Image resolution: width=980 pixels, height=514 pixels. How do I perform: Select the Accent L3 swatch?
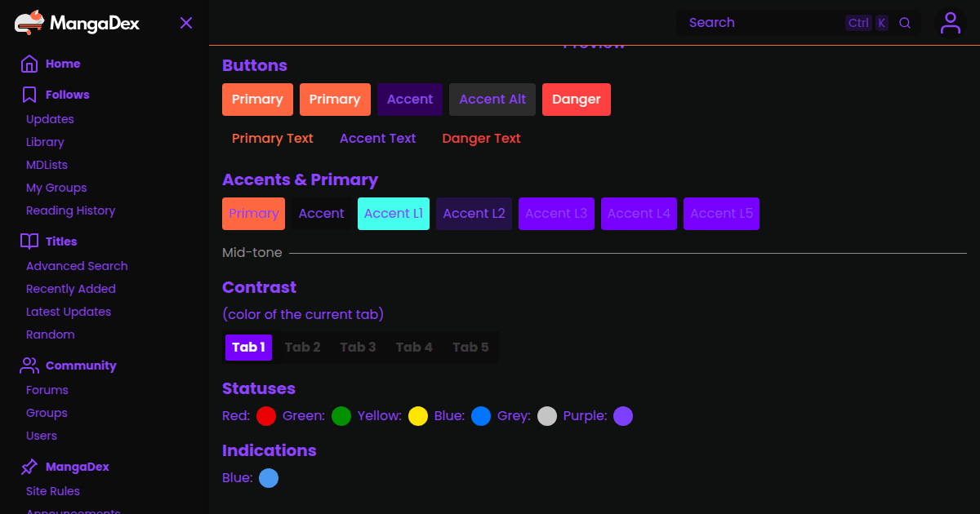(556, 214)
